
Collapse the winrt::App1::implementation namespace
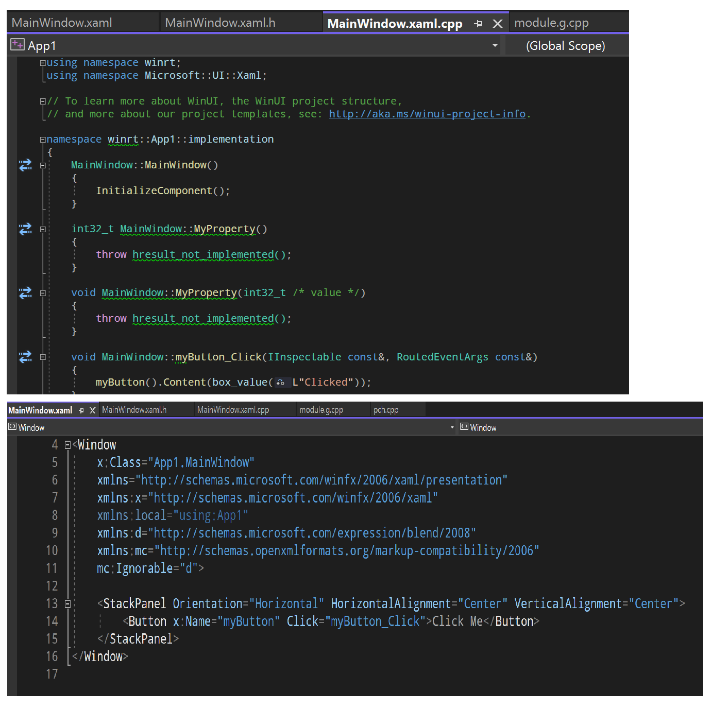(x=43, y=140)
